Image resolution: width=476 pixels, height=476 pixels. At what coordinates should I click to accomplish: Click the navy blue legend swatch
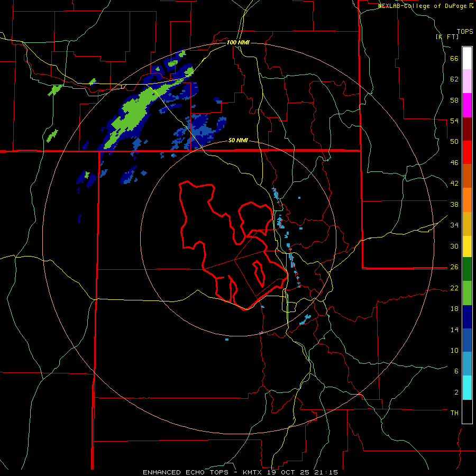click(467, 317)
